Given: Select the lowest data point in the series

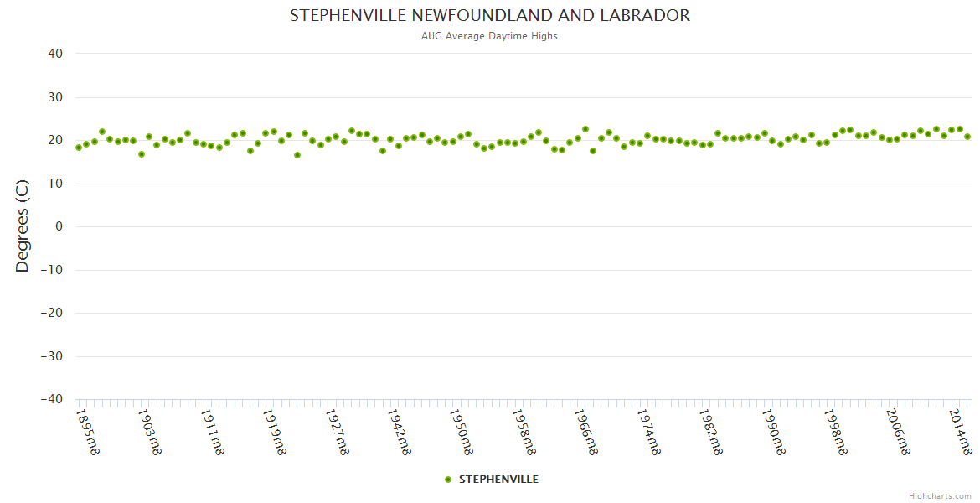Looking at the screenshot, I should pos(297,155).
